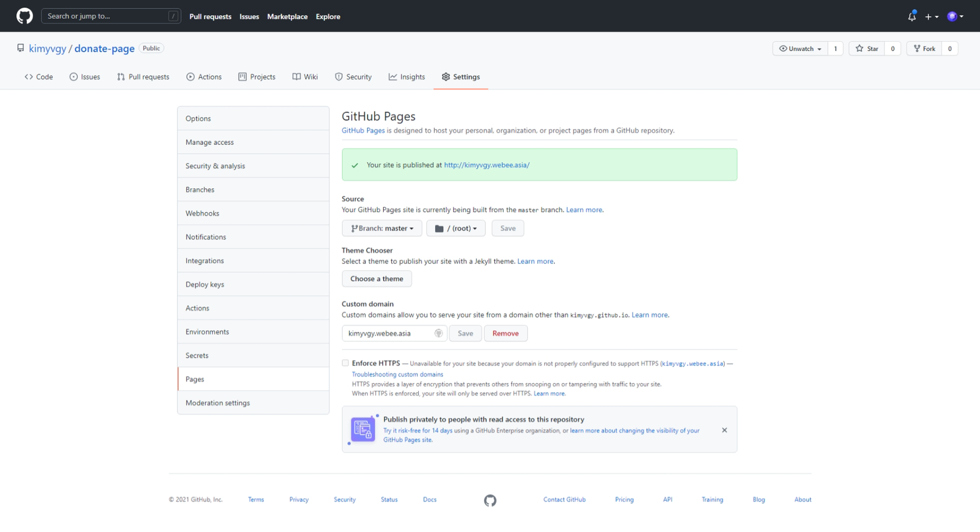Open Manage access settings

(253, 142)
